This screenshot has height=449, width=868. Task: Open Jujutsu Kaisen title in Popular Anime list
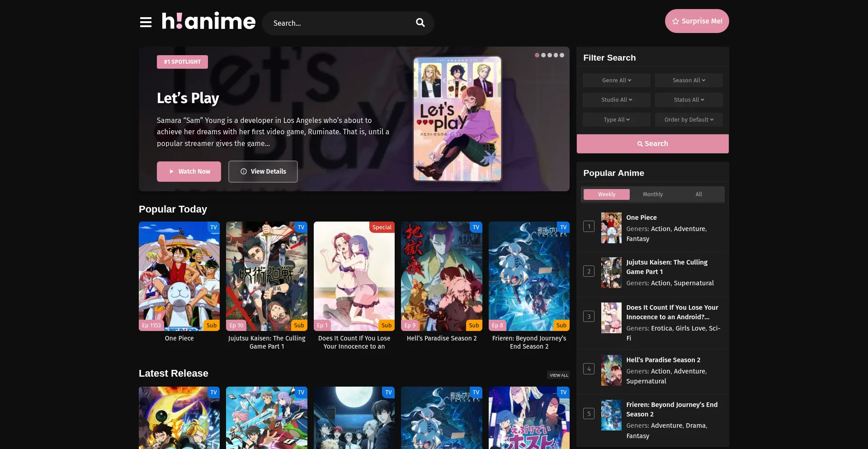(667, 267)
